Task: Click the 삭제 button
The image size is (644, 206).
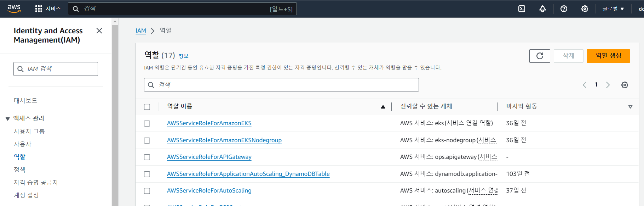Action: point(568,56)
